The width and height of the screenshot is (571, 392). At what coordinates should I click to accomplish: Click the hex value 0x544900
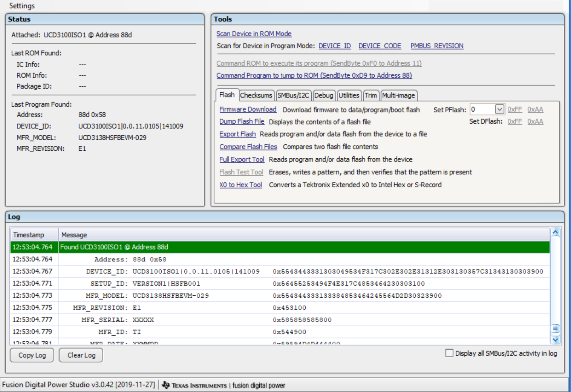pos(289,332)
